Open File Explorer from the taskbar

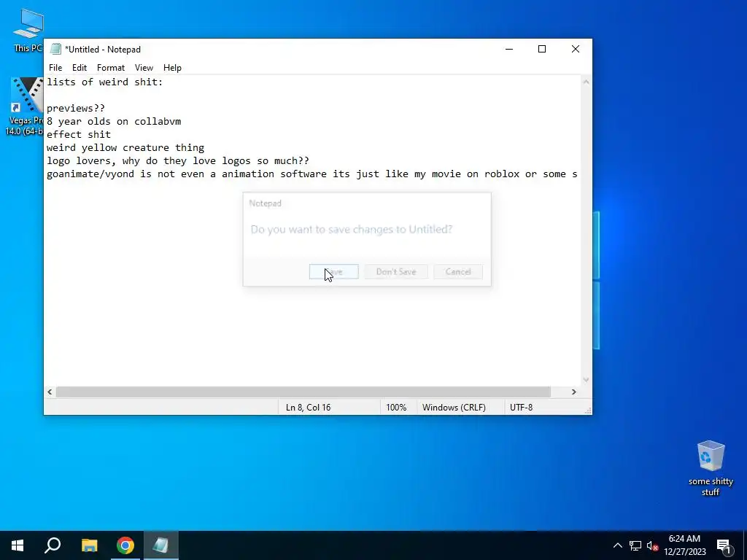[x=89, y=545]
